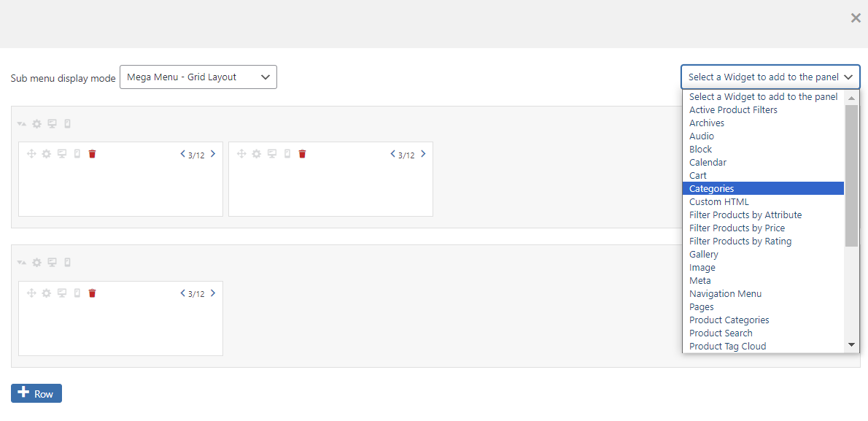Toggle mobile visibility for the second column
This screenshot has width=868, height=421.
click(286, 154)
